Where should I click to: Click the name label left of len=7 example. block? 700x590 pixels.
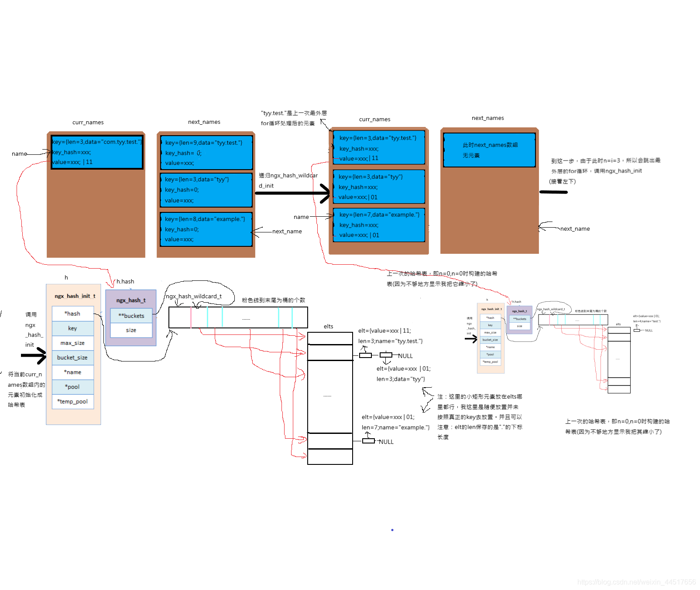301,217
